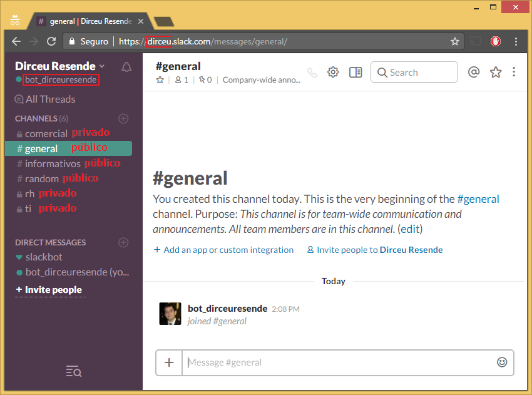Click the secure padlock icon

pyautogui.click(x=72, y=41)
